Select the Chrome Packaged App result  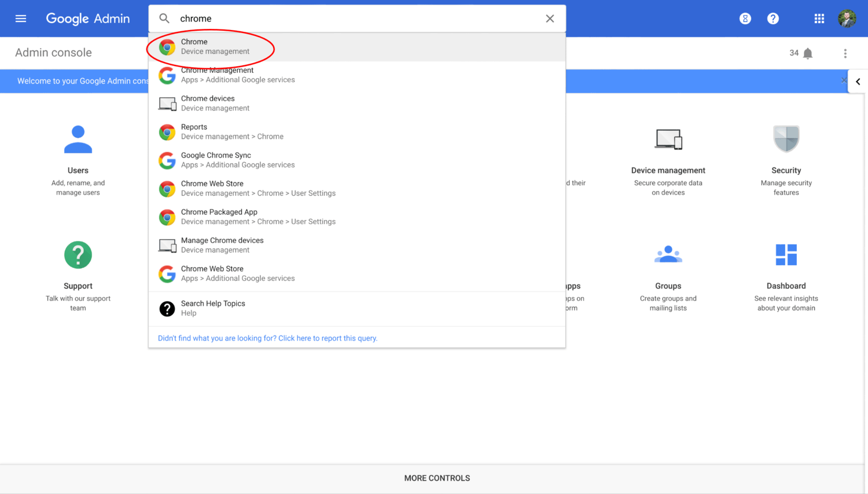coord(357,217)
